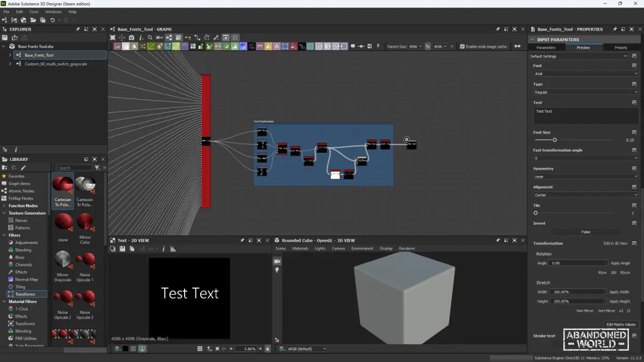
Task: Open the Symmetry dropdown
Action: pos(586,176)
